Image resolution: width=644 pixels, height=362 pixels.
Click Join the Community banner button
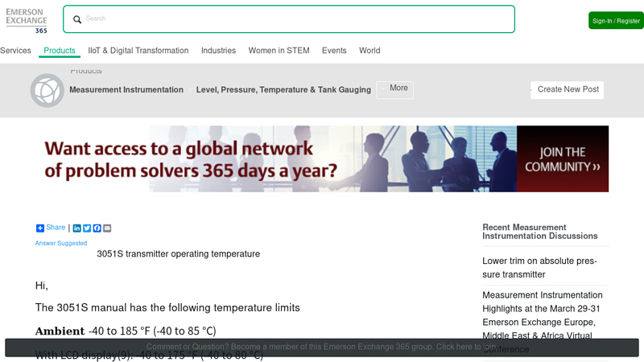coord(562,158)
